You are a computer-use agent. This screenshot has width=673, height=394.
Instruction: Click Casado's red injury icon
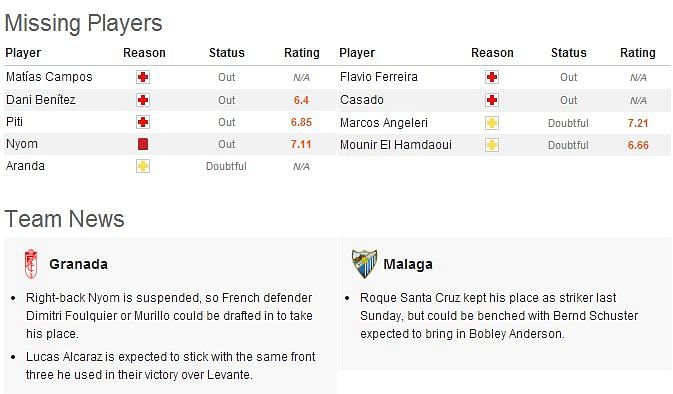492,100
